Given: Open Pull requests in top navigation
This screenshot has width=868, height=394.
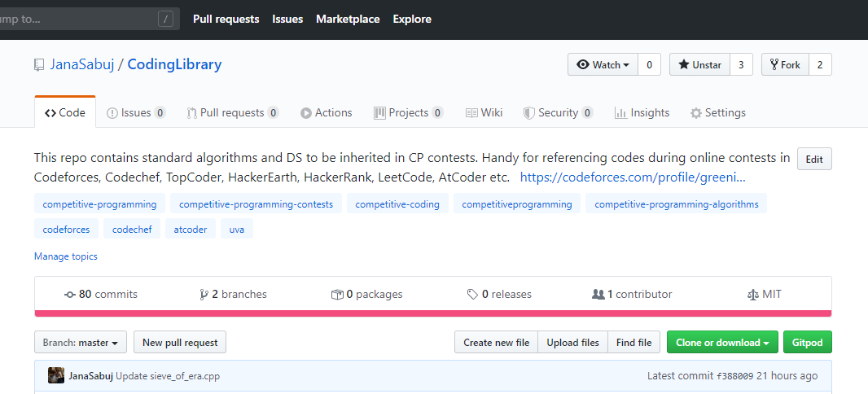Looking at the screenshot, I should 226,20.
